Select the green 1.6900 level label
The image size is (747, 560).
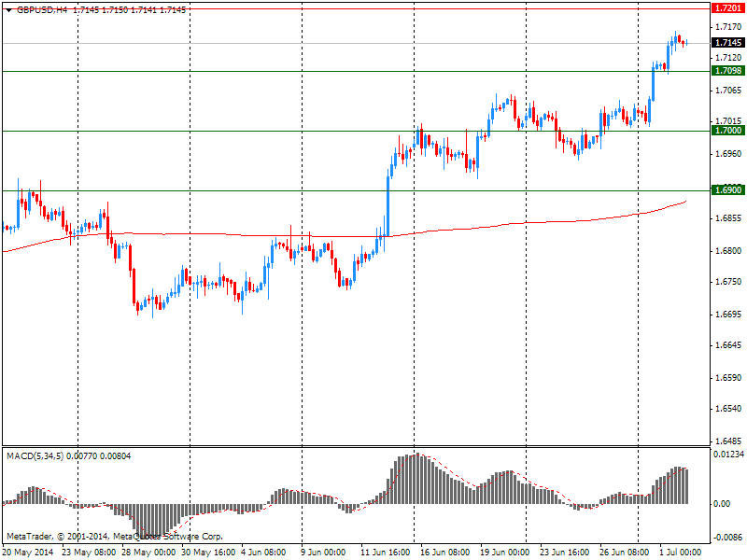click(728, 190)
